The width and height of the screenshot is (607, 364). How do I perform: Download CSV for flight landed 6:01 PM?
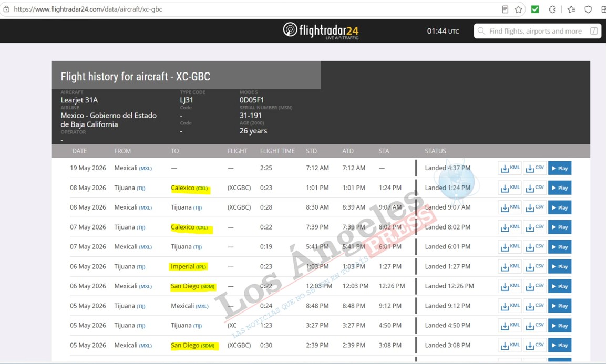tap(534, 247)
